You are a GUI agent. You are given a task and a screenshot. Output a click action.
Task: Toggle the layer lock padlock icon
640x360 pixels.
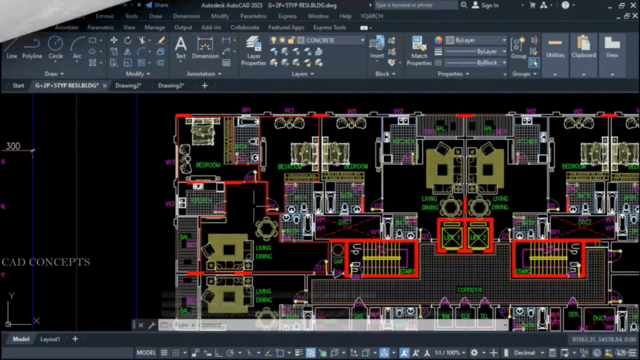pyautogui.click(x=291, y=40)
